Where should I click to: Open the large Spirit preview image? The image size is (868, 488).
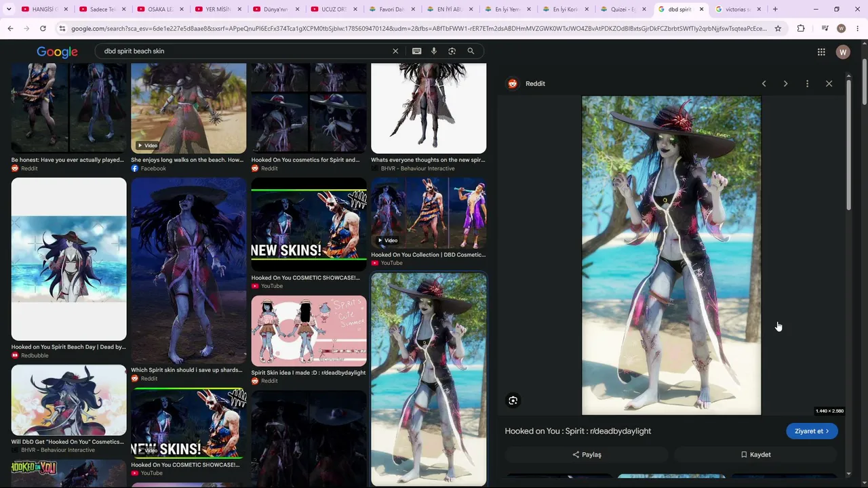[671, 255]
